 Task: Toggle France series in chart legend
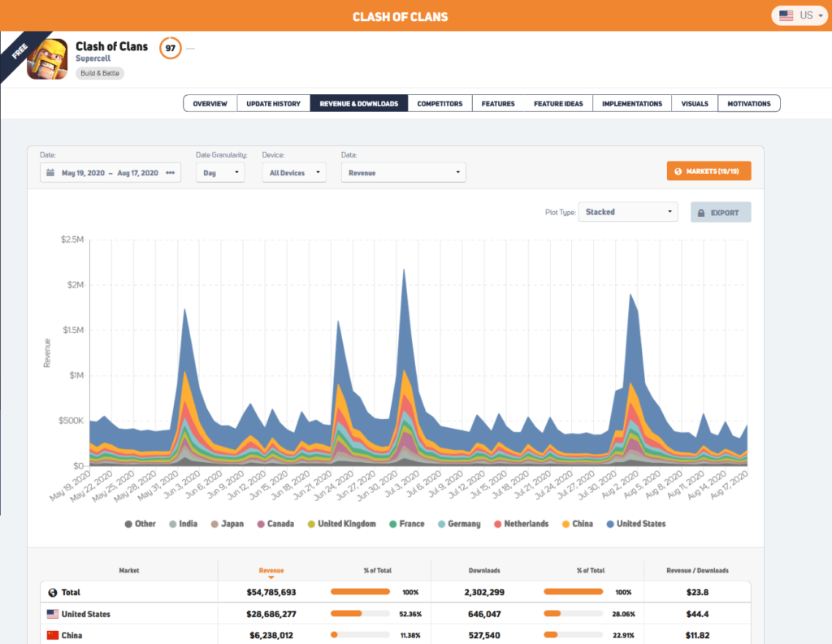coord(407,524)
